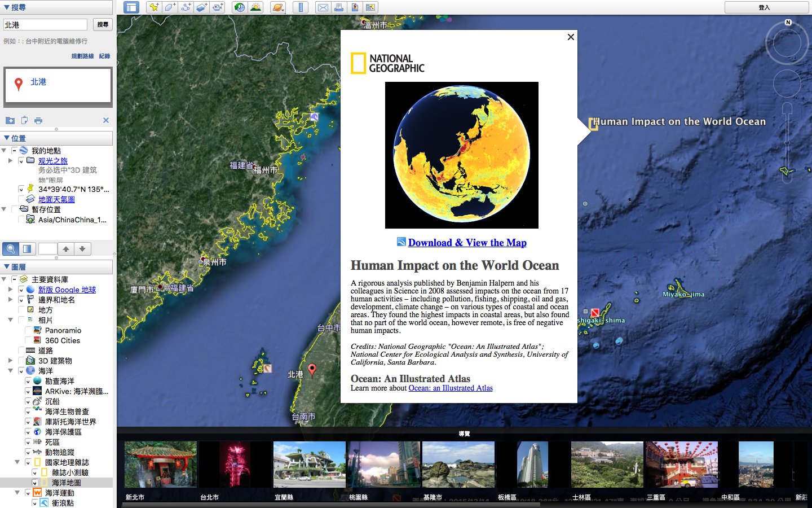Collapse the 搜尋 search panel

tap(7, 7)
